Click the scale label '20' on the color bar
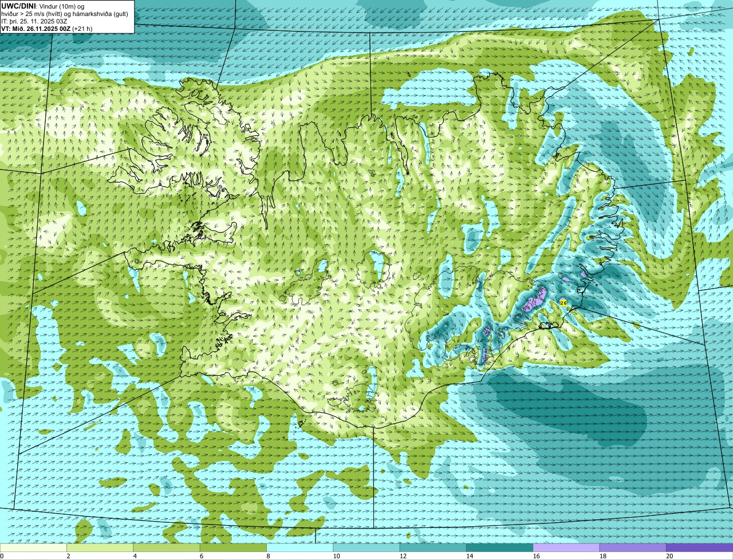733x560 pixels. tap(669, 556)
